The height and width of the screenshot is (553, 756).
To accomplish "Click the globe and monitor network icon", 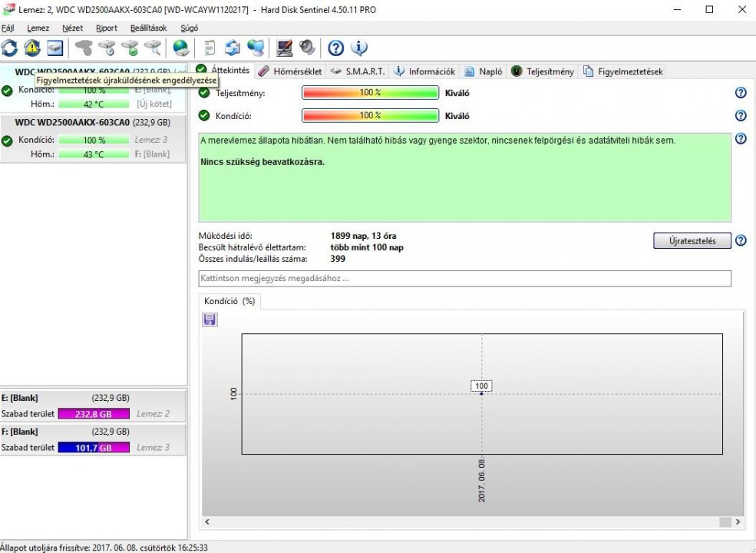I will click(256, 48).
